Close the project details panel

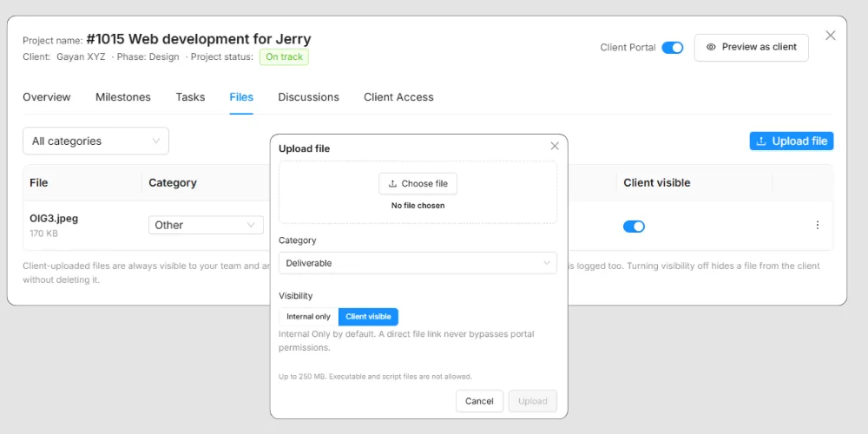pos(831,36)
